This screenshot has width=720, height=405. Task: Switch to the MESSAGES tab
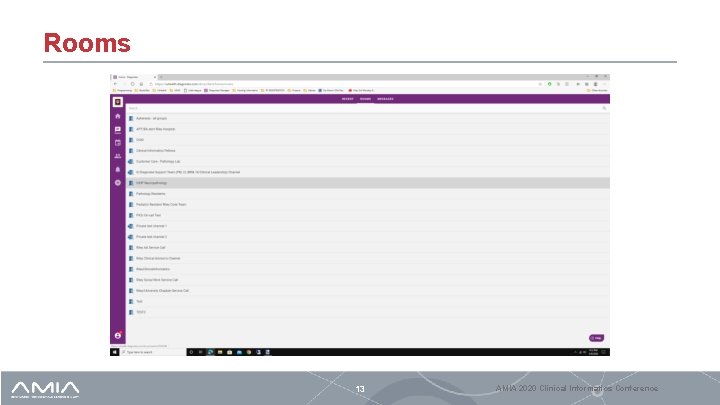pos(385,99)
